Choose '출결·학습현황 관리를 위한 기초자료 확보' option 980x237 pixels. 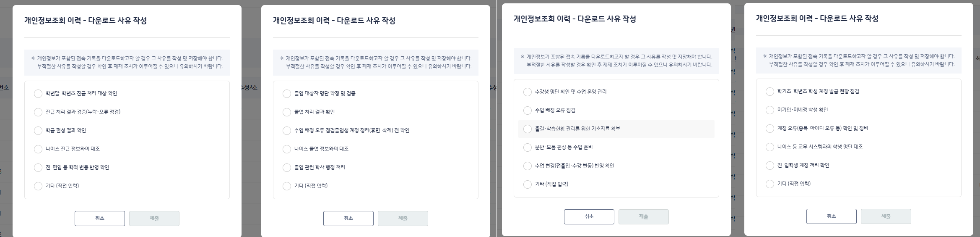click(528, 129)
